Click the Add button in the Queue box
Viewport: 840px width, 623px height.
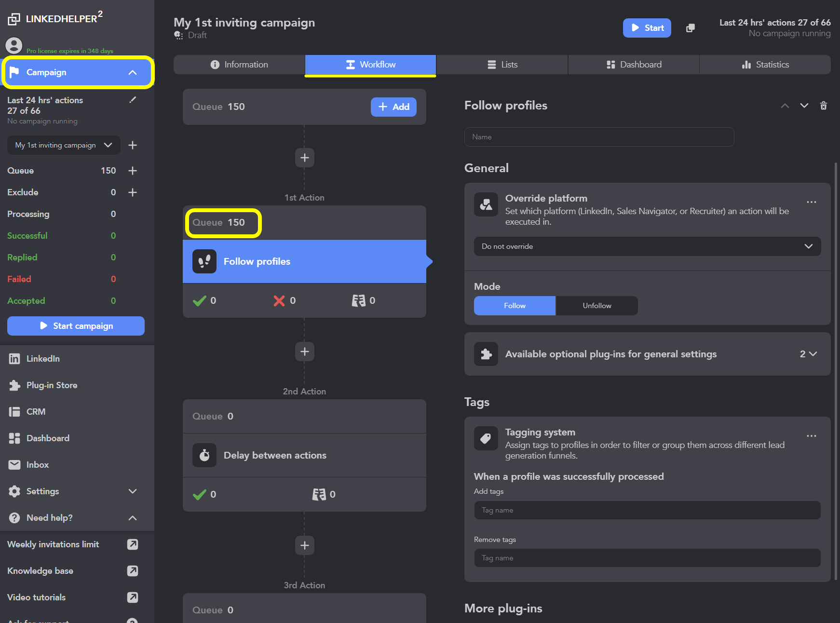tap(393, 107)
